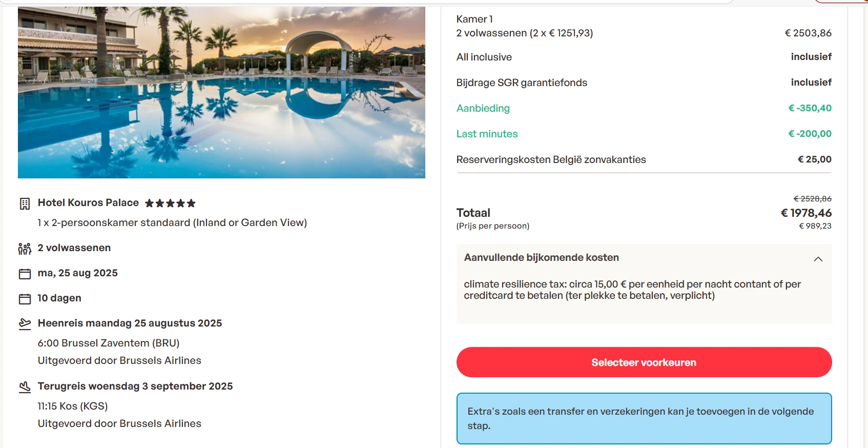Click the calendar icon beside 10 dagen
The image size is (868, 448).
coord(24,298)
